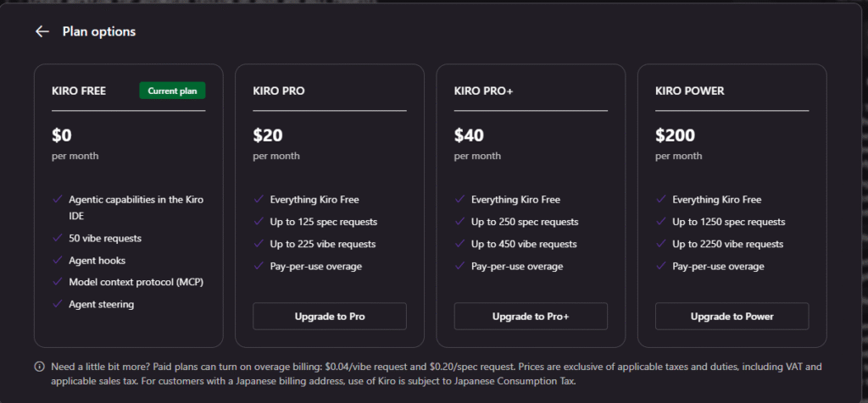The height and width of the screenshot is (403, 868).
Task: Click checkmark next to 'Up to 1250 spec requests'
Action: tap(661, 222)
